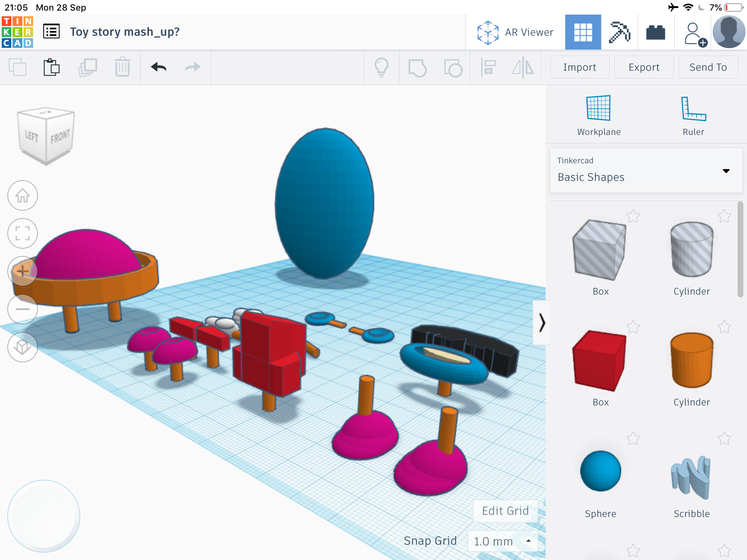
Task: Favorite the red Box shape star
Action: tap(633, 327)
